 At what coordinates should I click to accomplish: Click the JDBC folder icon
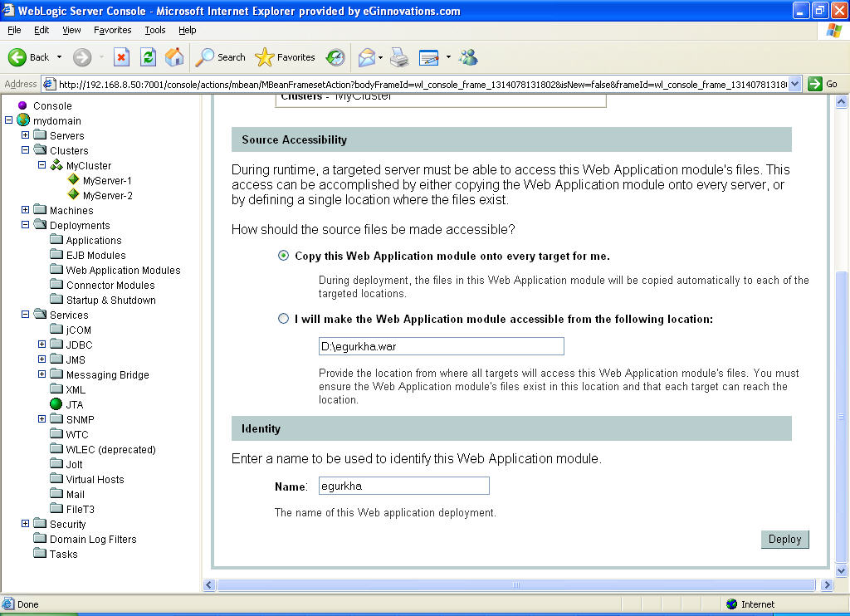(x=56, y=344)
